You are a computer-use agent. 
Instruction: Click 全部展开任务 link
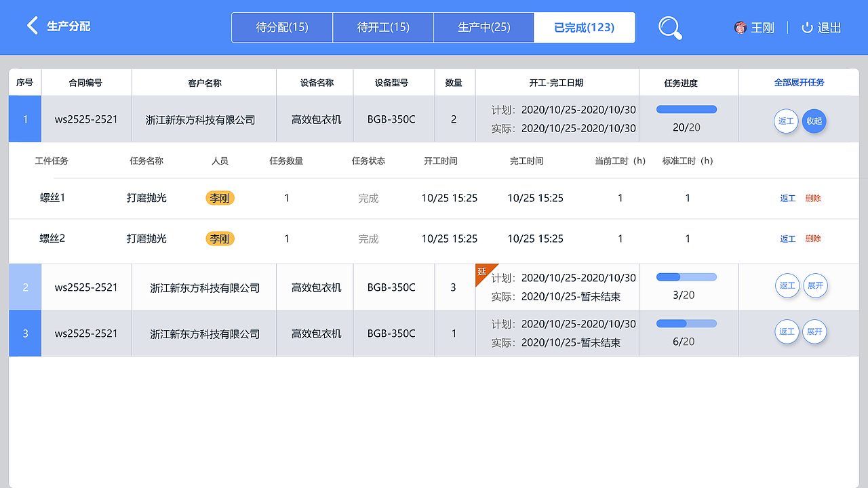click(800, 83)
